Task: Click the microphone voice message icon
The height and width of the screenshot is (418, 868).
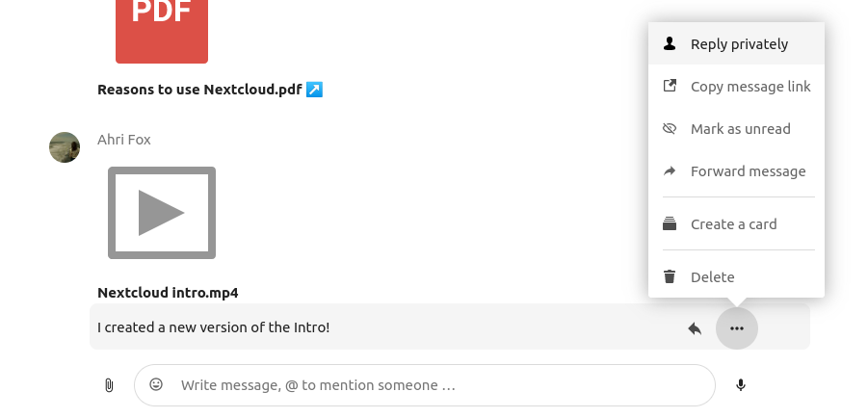Action: [x=741, y=385]
